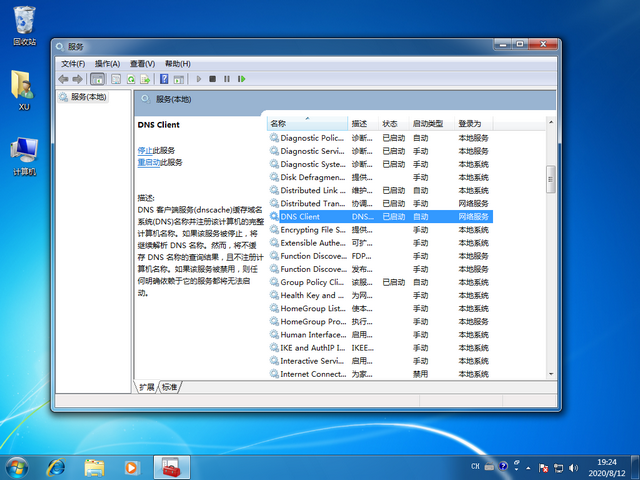
Task: Sort by the 描述 column header
Action: tap(362, 123)
